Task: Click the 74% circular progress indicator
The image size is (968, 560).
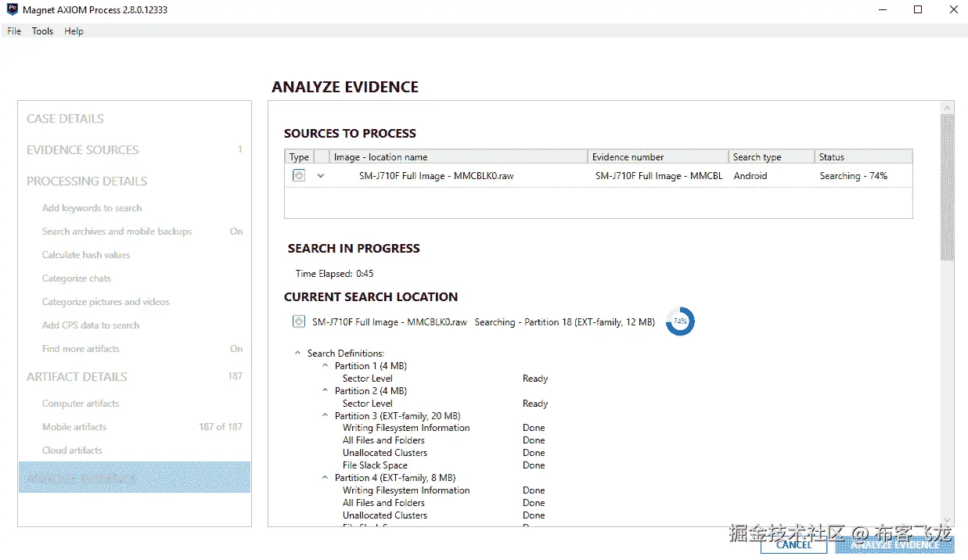Action: coord(680,321)
